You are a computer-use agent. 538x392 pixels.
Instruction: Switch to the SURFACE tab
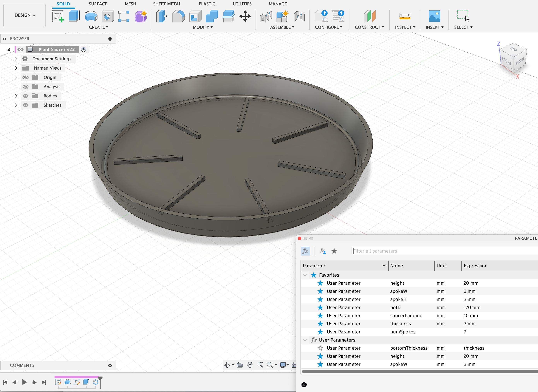(x=98, y=4)
